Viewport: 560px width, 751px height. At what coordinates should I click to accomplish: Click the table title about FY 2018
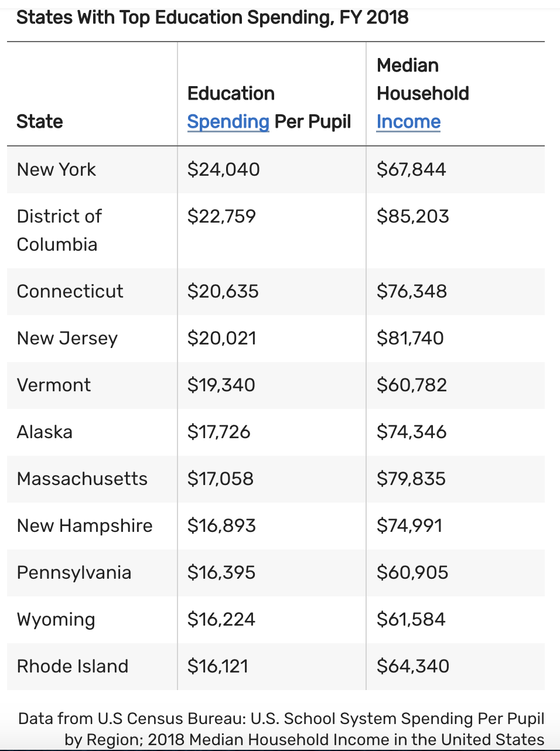pyautogui.click(x=212, y=18)
